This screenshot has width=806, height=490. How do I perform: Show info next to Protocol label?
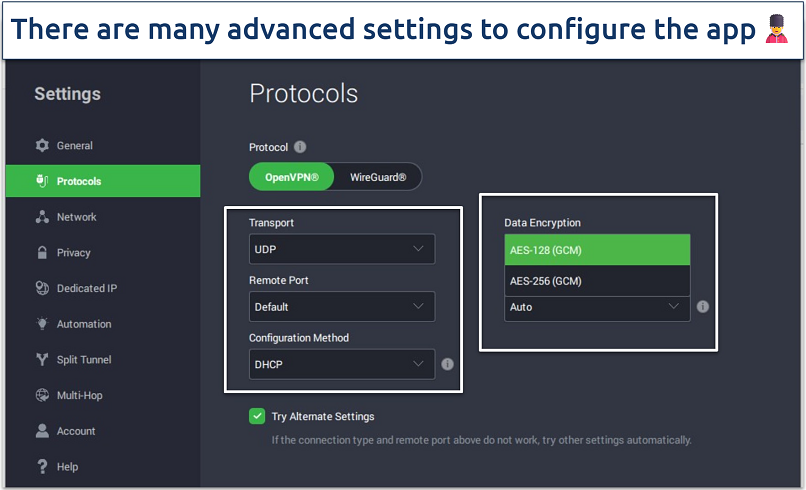[300, 147]
